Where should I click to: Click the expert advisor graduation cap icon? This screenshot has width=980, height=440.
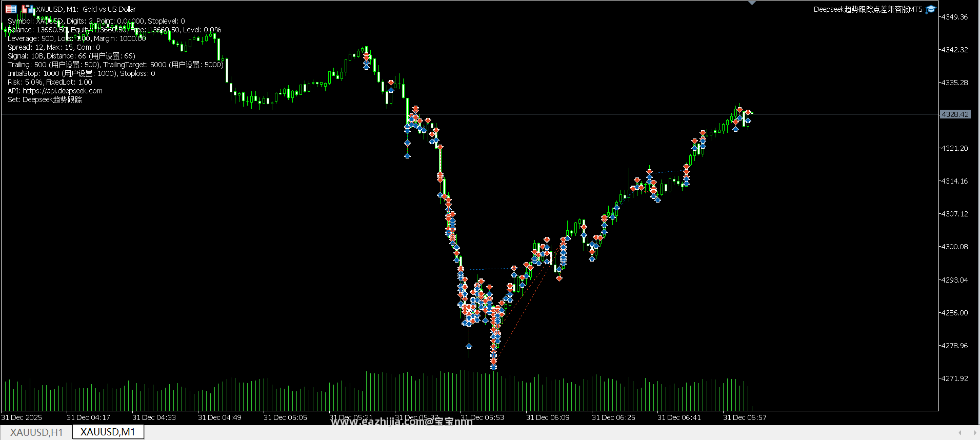click(x=931, y=9)
